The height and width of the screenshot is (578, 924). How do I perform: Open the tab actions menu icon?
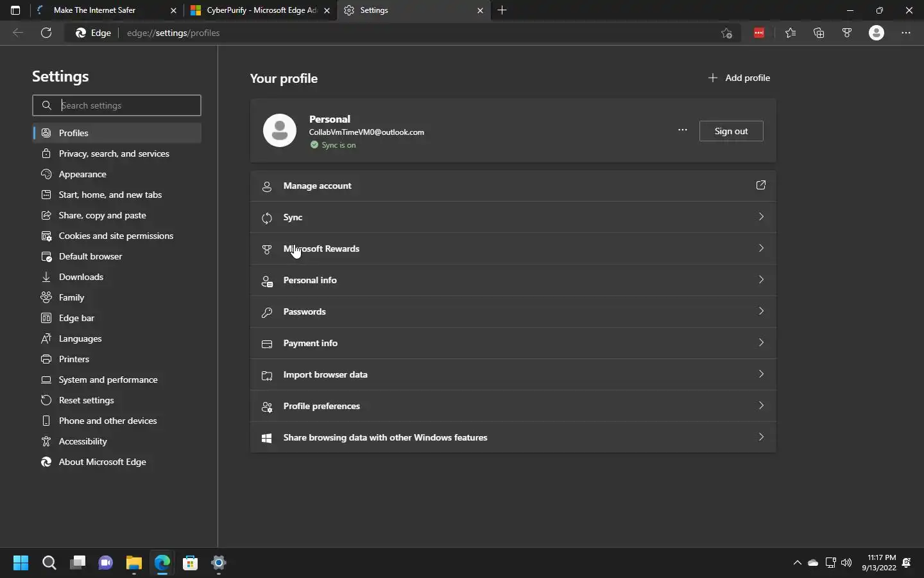pyautogui.click(x=15, y=10)
